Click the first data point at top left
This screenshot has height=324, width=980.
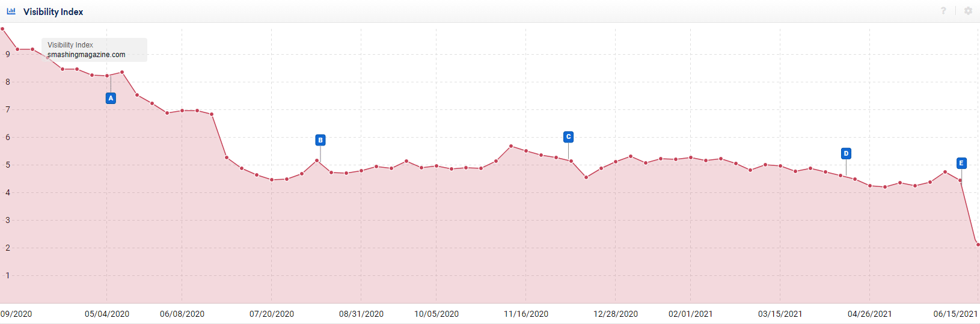coord(2,29)
